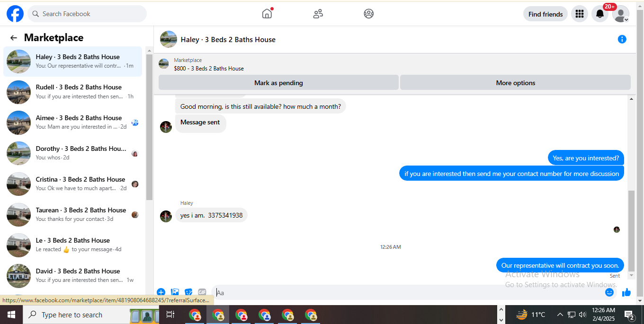Open the Windows notification center icon

point(629,315)
